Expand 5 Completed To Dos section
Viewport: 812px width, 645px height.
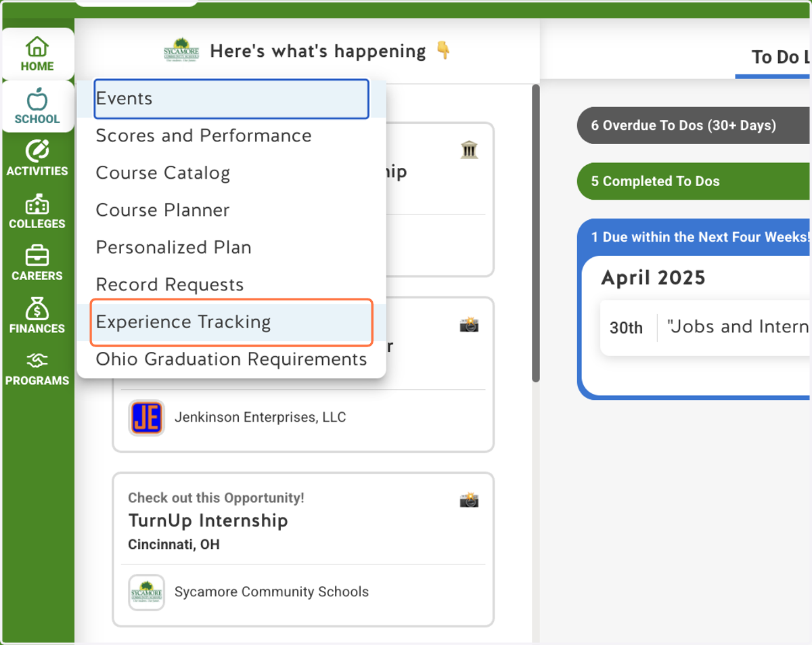click(x=694, y=181)
